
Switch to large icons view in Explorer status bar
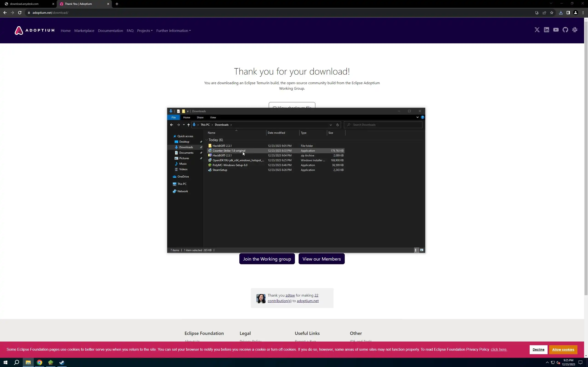coord(421,250)
